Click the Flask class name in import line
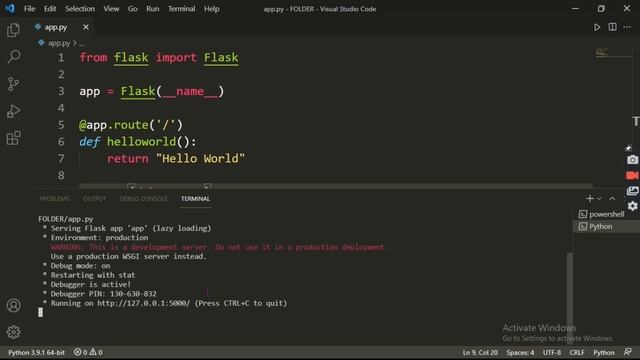The width and height of the screenshot is (640, 360). click(x=221, y=58)
